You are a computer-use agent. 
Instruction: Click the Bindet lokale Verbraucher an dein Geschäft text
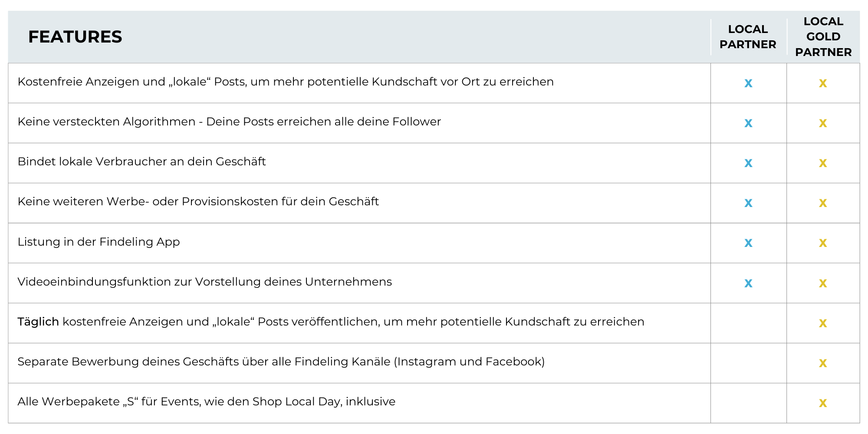click(x=141, y=161)
